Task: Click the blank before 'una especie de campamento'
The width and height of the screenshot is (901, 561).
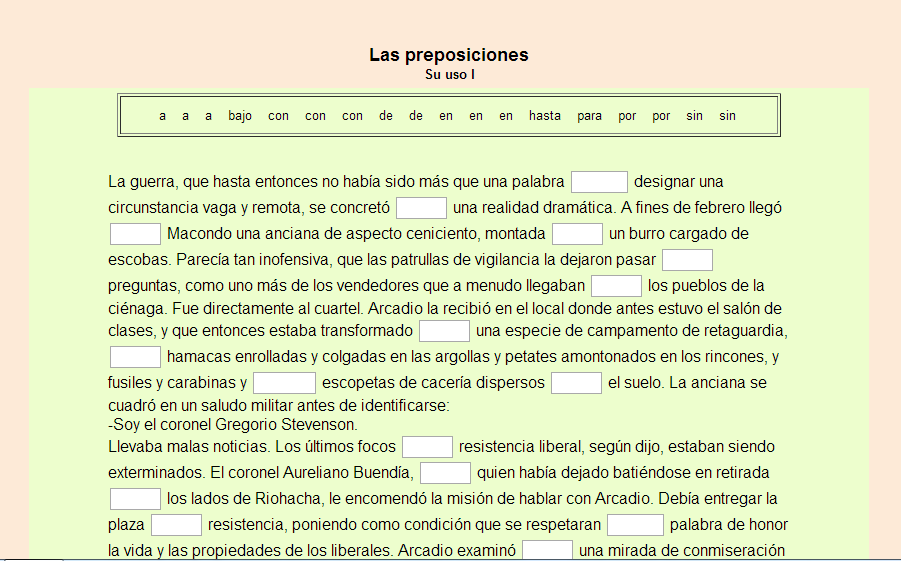Action: 444,331
